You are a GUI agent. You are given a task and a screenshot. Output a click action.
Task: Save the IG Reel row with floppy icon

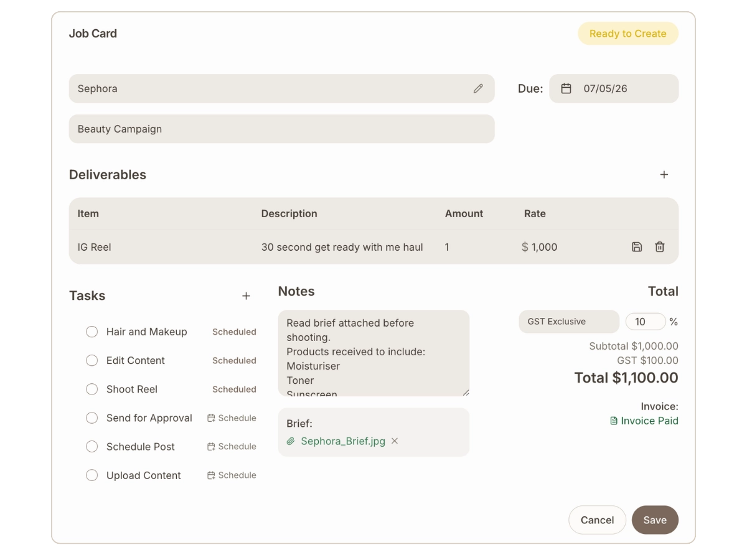coord(637,247)
